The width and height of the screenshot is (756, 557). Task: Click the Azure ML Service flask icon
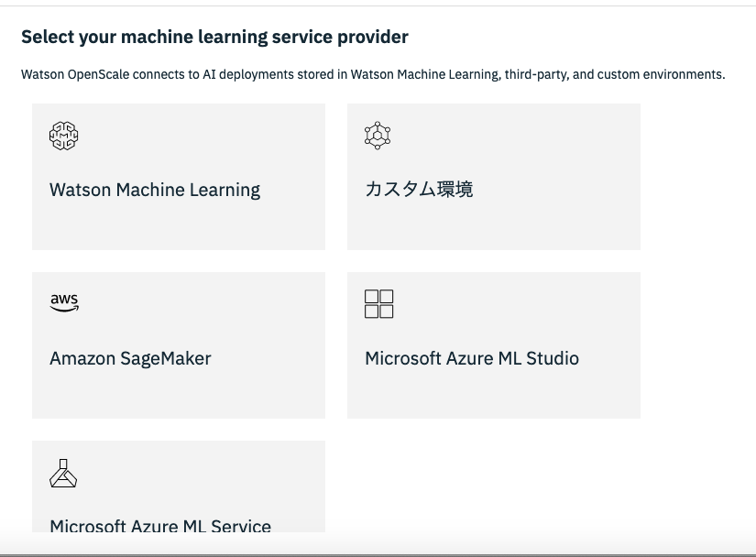(x=63, y=473)
